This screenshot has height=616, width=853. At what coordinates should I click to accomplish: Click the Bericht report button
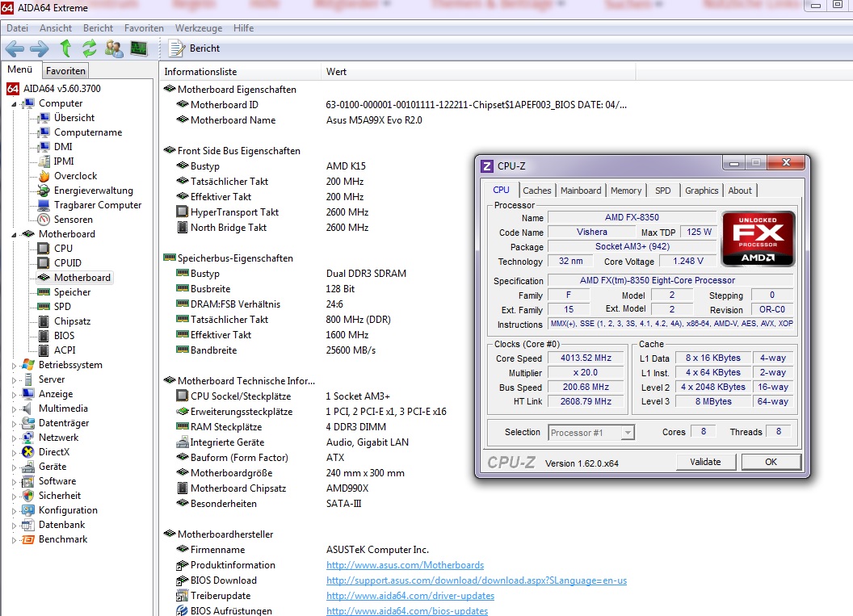point(194,48)
